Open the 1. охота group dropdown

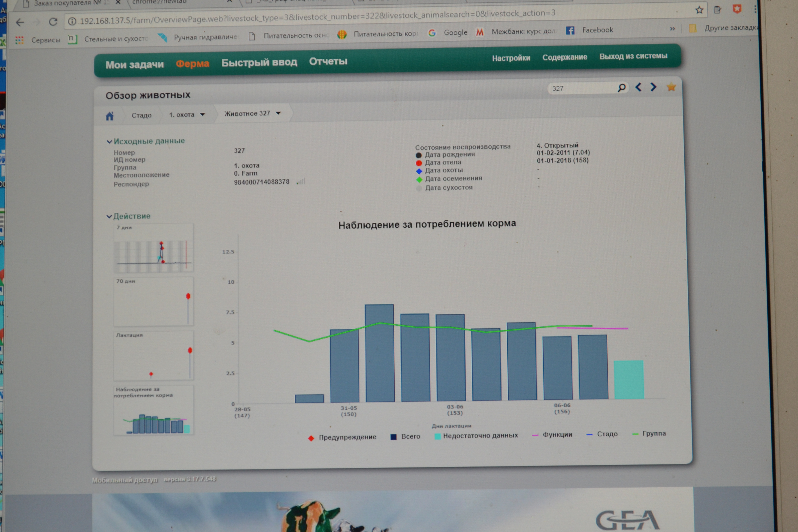coord(202,114)
